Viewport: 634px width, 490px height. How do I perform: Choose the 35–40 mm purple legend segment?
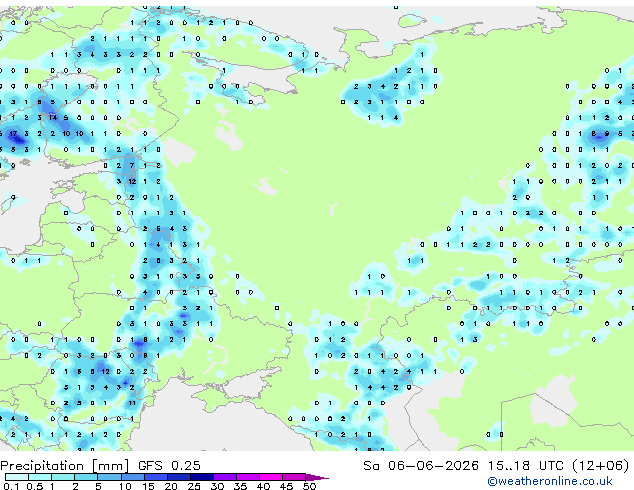coord(247,477)
